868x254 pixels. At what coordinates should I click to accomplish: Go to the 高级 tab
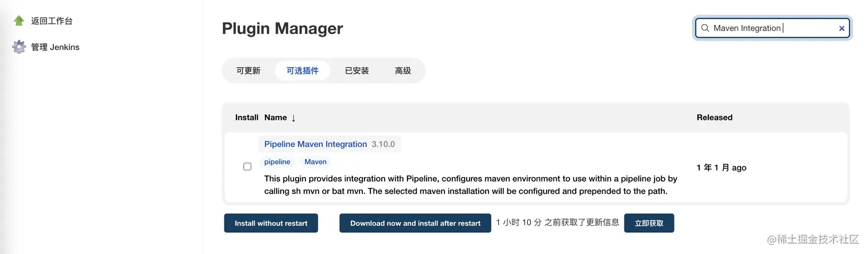point(403,71)
